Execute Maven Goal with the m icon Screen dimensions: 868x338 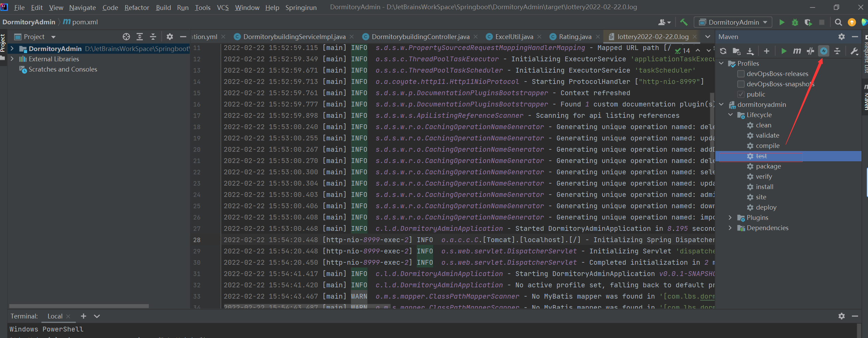pos(797,51)
